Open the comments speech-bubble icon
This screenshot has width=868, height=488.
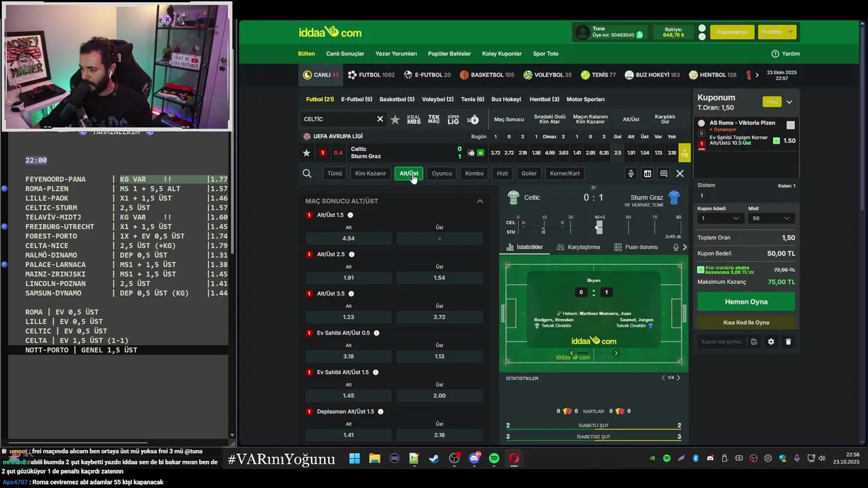(x=664, y=174)
